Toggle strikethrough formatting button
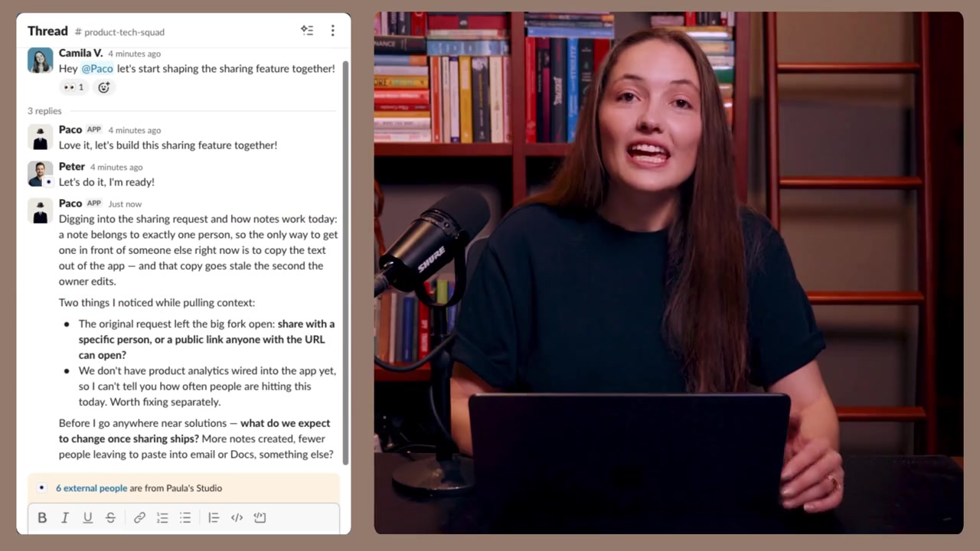Image resolution: width=980 pixels, height=551 pixels. pyautogui.click(x=110, y=518)
